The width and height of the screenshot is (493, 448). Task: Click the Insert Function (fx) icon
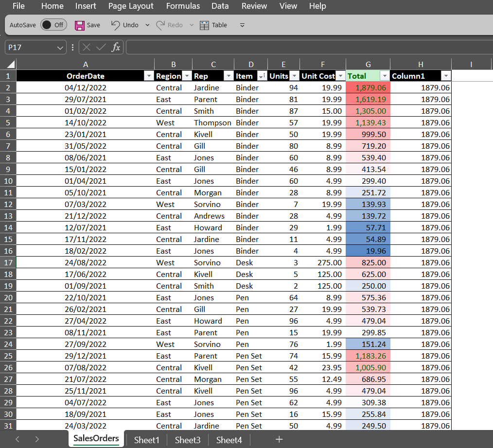pos(115,47)
